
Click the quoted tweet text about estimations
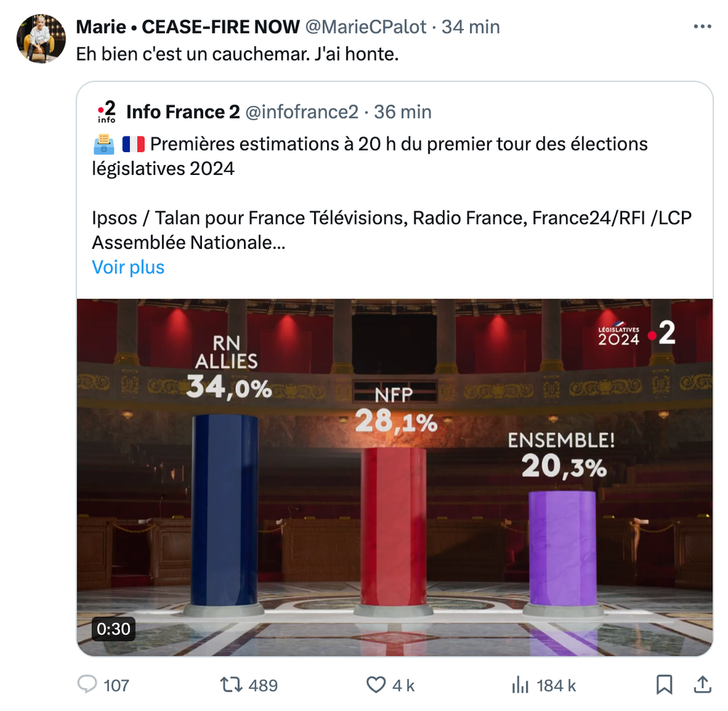370,156
